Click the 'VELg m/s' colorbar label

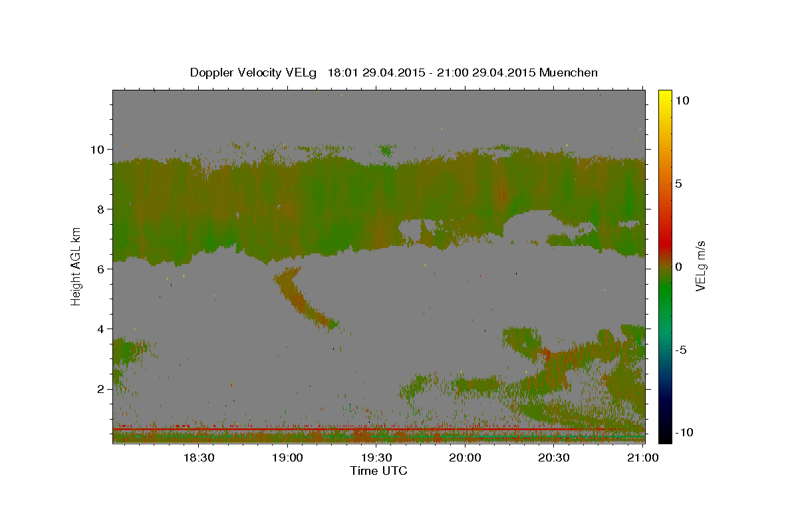pos(700,266)
